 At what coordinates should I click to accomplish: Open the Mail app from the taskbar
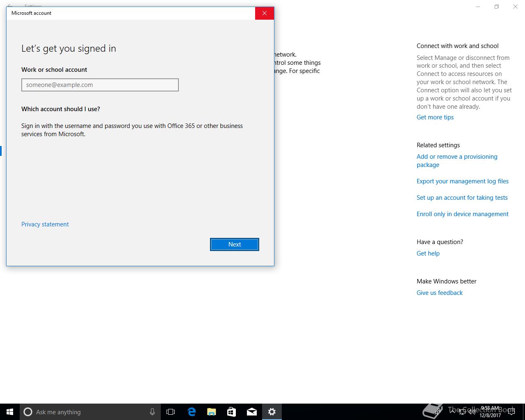click(x=251, y=412)
